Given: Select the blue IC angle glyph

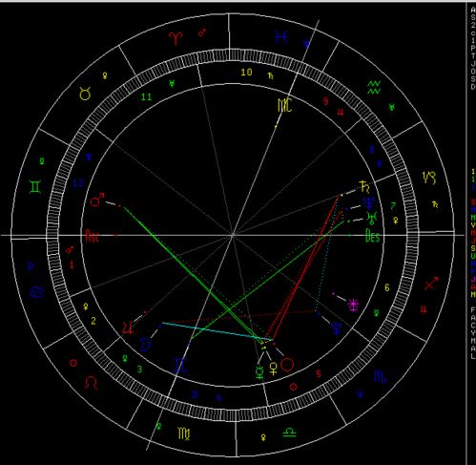Looking at the screenshot, I should pyautogui.click(x=180, y=366).
